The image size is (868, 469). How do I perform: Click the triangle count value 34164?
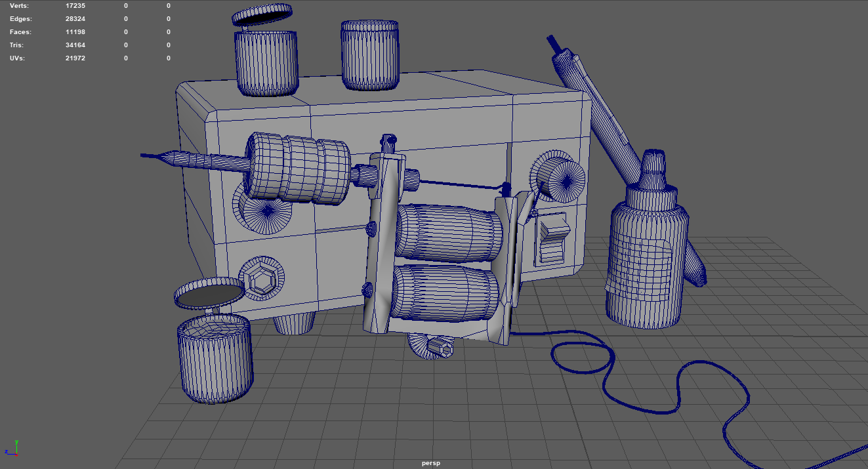click(x=75, y=45)
